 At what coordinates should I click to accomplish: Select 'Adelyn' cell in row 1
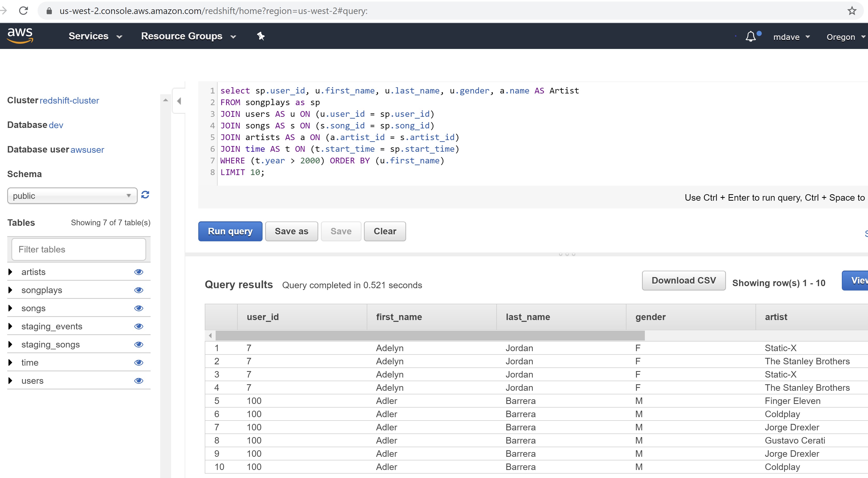(x=390, y=348)
